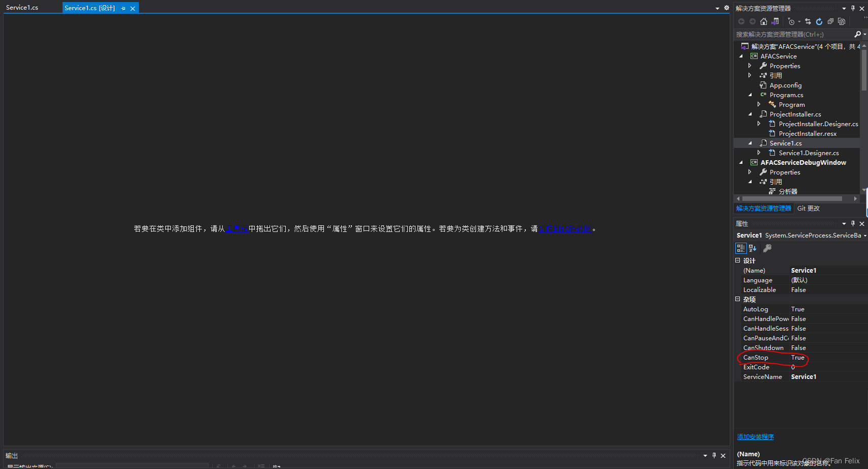The height and width of the screenshot is (469, 868).
Task: Pin the Solution Explorer panel
Action: (x=853, y=8)
